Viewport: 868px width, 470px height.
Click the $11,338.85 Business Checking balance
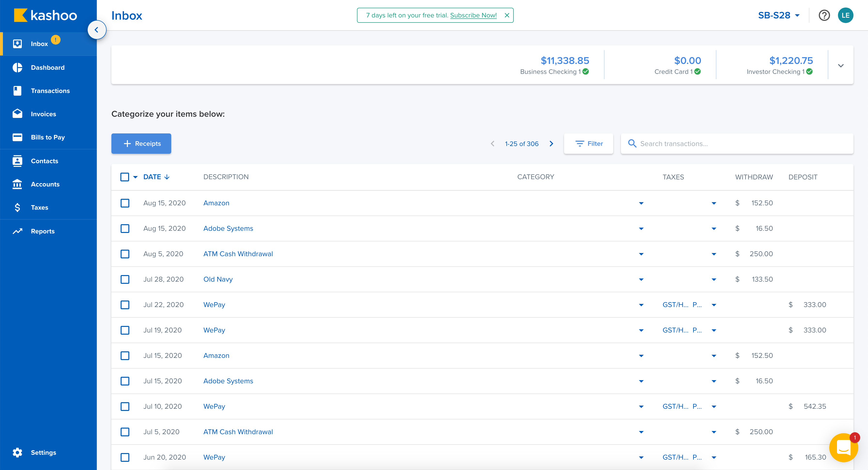click(565, 61)
